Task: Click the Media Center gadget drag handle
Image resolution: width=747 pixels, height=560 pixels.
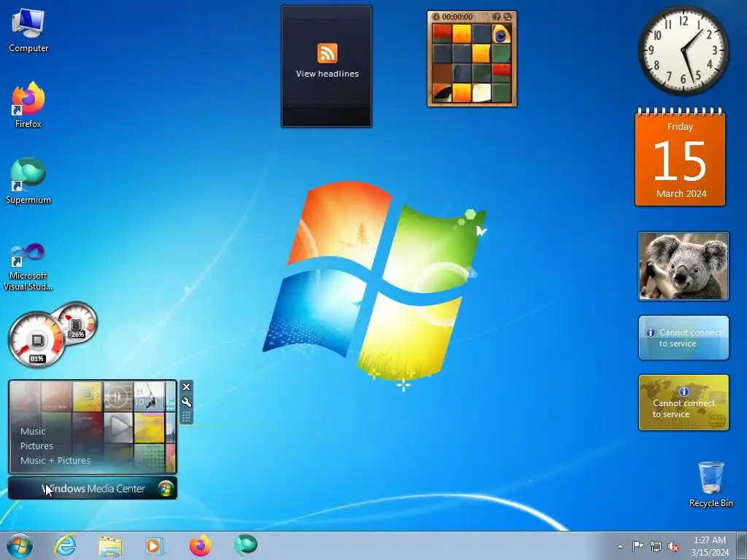Action: (186, 416)
